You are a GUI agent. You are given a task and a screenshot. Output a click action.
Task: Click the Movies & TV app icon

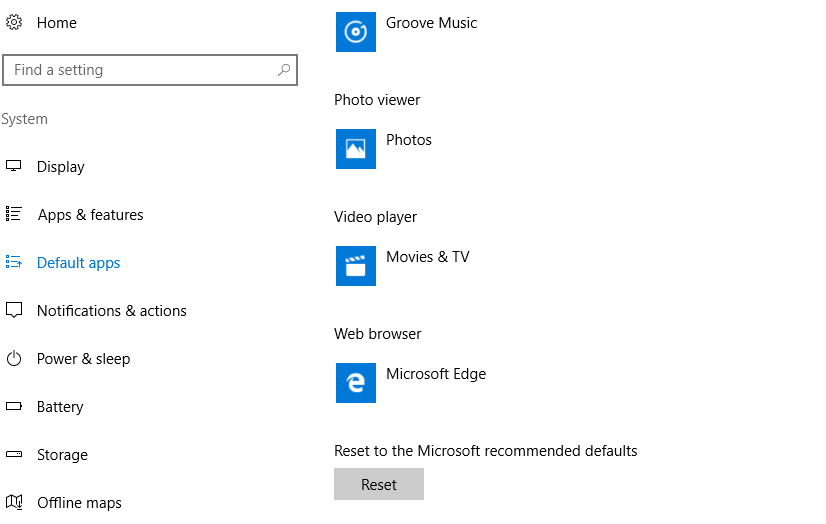[356, 265]
